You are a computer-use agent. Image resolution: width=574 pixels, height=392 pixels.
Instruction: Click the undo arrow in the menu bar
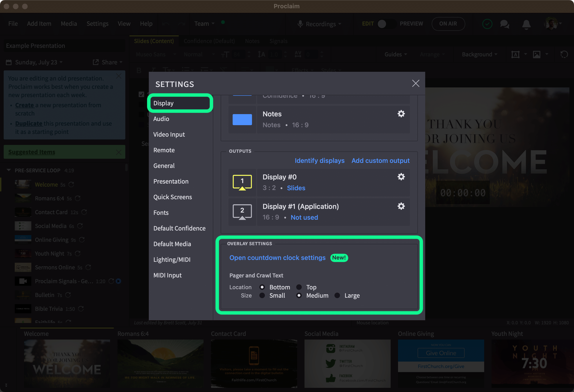tap(165, 24)
